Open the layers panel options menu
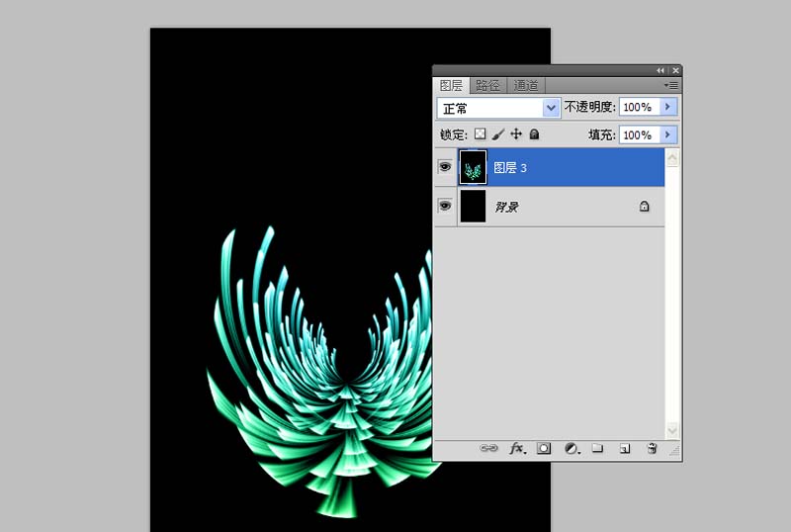The image size is (791, 532). click(671, 86)
